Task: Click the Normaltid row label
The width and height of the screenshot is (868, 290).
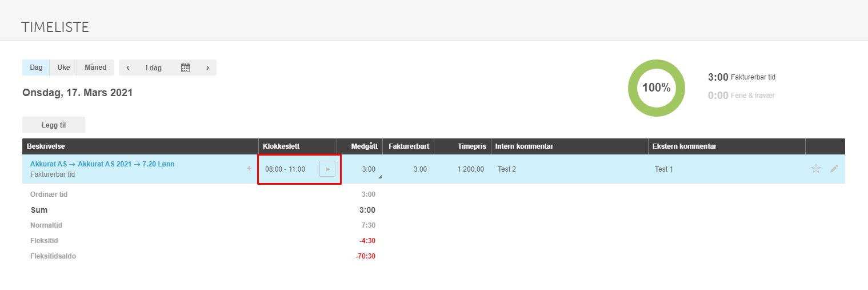Action: [x=46, y=225]
